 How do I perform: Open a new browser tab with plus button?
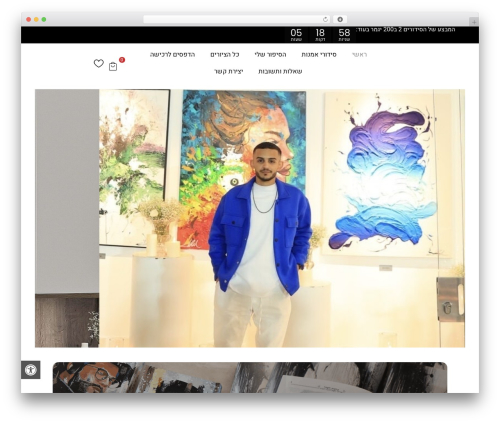click(474, 22)
